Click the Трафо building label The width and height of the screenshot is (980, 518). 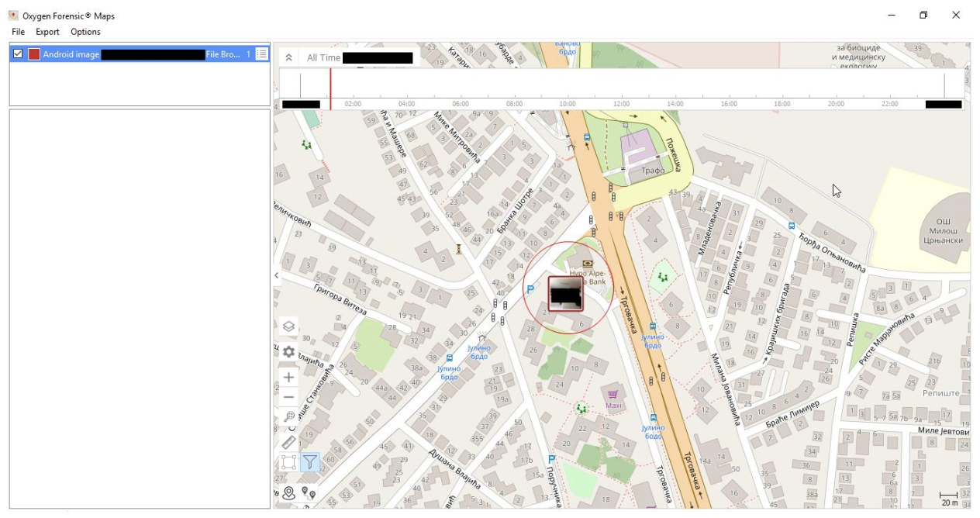click(x=653, y=171)
